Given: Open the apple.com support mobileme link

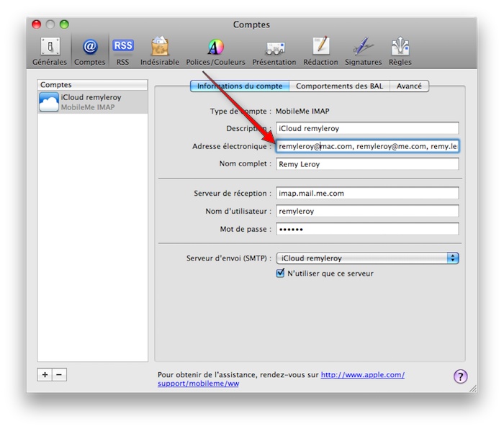Looking at the screenshot, I should 281,379.
